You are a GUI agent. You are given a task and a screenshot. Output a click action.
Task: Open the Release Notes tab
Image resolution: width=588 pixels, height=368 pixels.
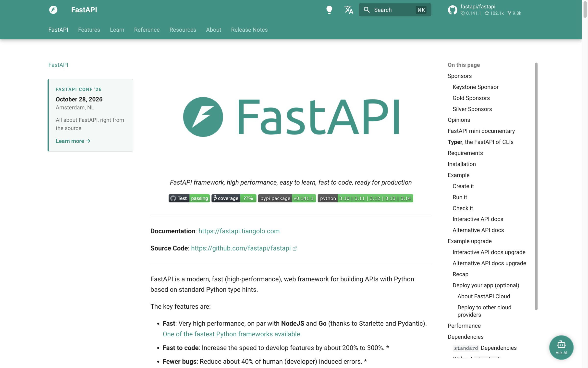coord(249,30)
